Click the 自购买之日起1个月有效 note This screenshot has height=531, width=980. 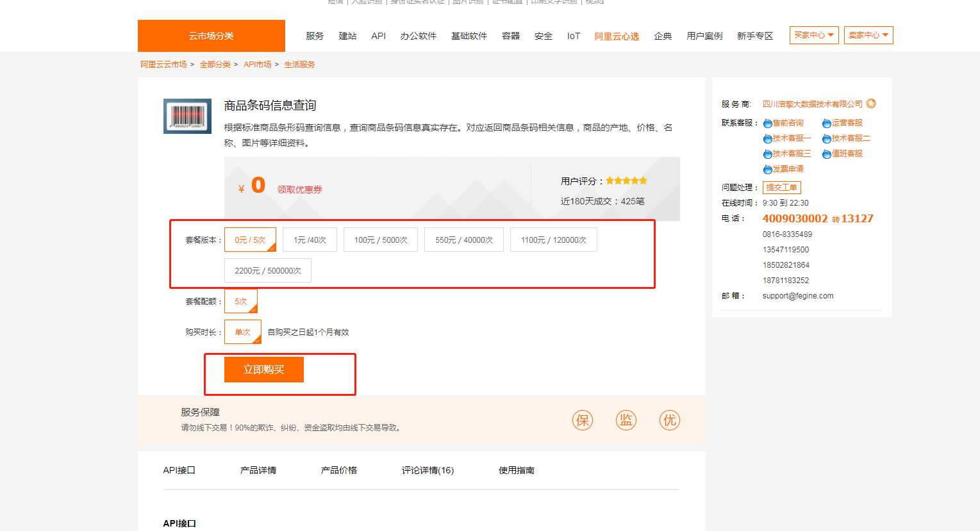[308, 332]
